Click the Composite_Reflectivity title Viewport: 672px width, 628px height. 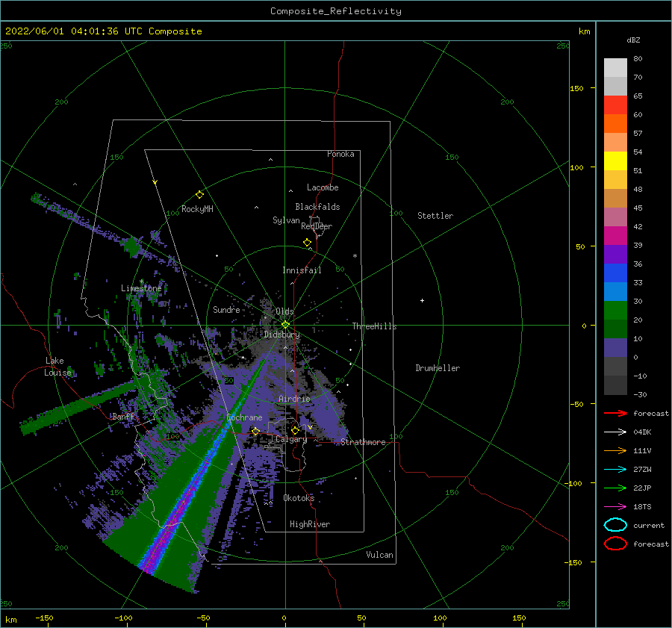click(336, 11)
